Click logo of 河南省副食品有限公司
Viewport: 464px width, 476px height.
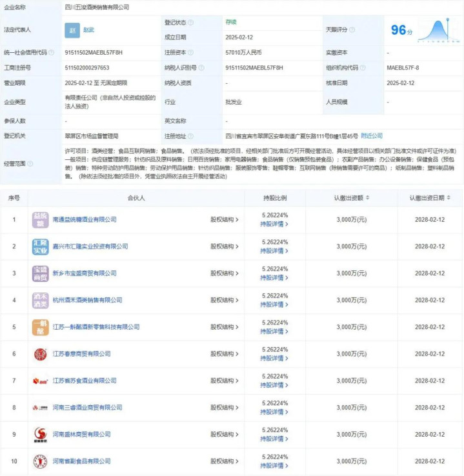pos(41,461)
